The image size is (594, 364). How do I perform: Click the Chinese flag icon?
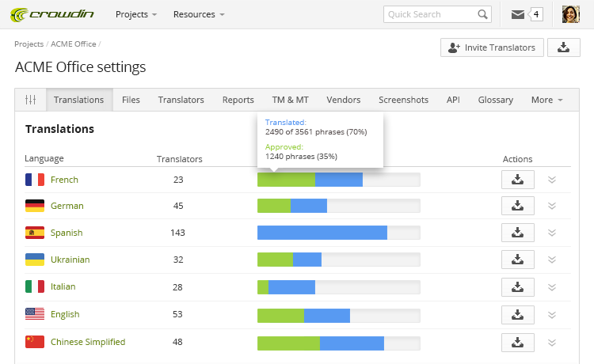35,342
